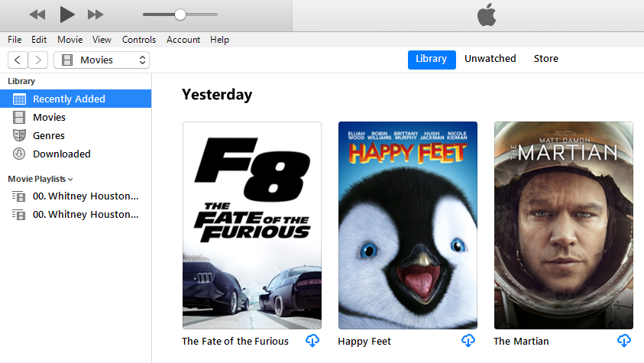Open the Edit menu
Image resolution: width=644 pixels, height=363 pixels.
[39, 40]
